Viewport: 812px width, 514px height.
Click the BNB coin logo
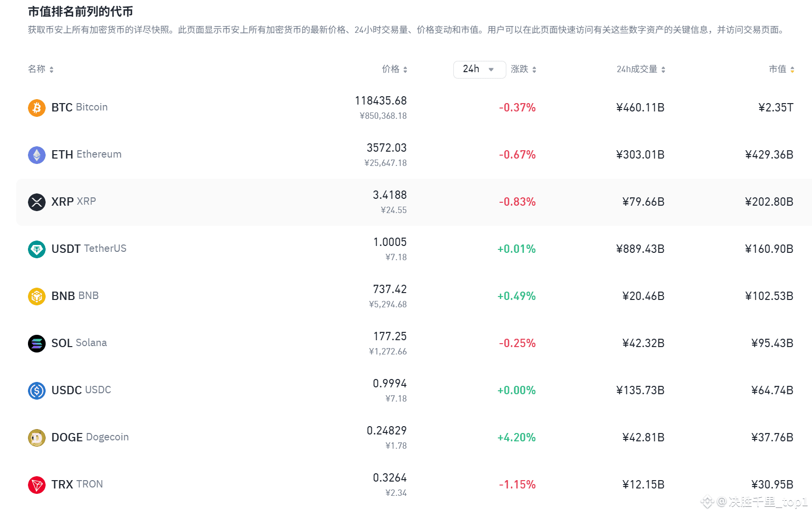[x=37, y=296]
